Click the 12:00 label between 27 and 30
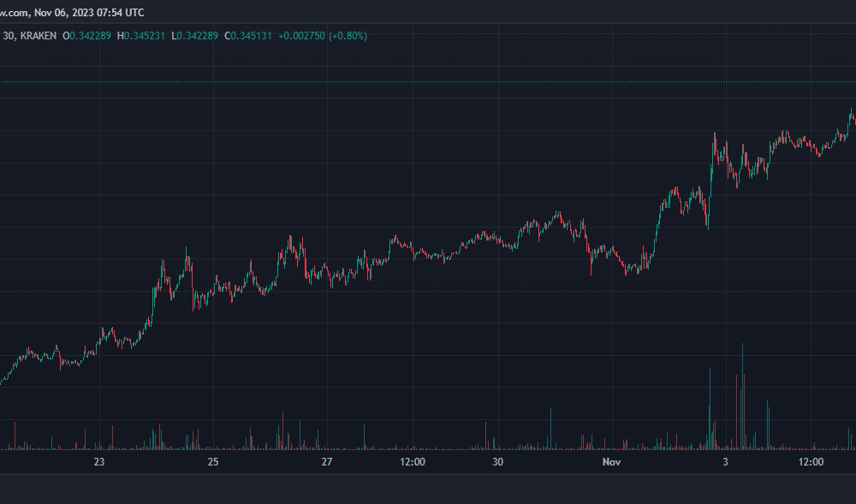The image size is (856, 504). point(413,462)
